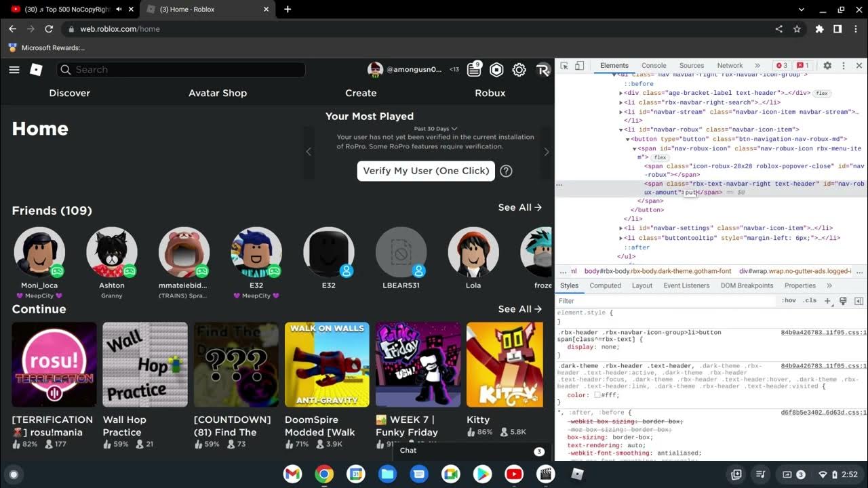Image resolution: width=868 pixels, height=488 pixels.
Task: Switch to the Sources tab in DevTools
Action: pyautogui.click(x=692, y=66)
